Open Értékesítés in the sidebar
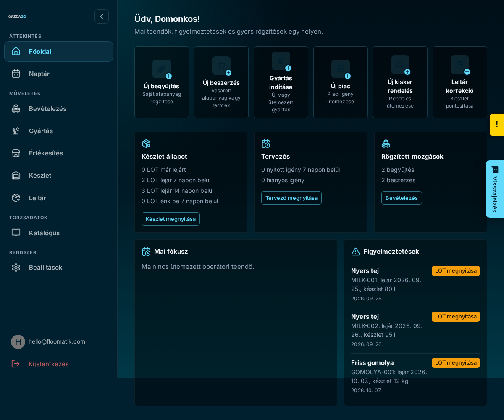Screen dimensions: 504x420 pos(58,153)
